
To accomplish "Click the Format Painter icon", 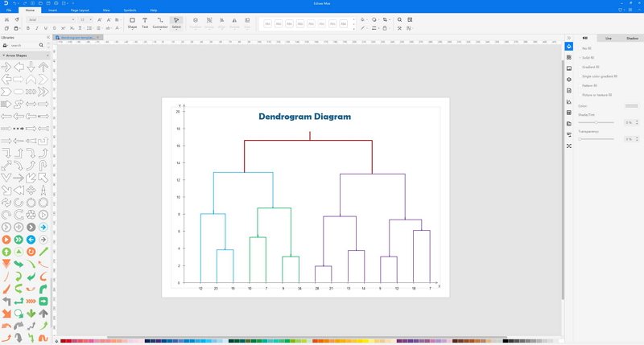I will click(x=17, y=19).
